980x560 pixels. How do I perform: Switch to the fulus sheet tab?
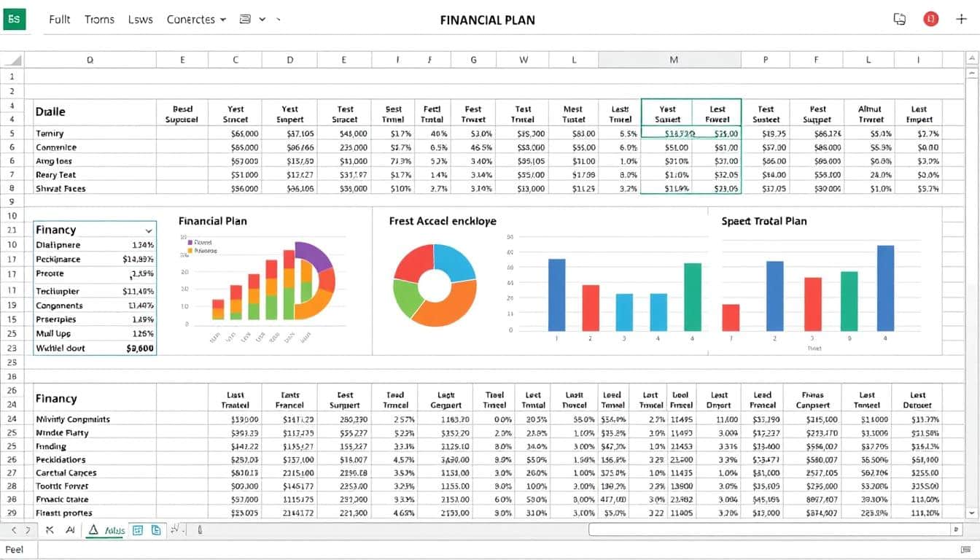[x=106, y=531]
